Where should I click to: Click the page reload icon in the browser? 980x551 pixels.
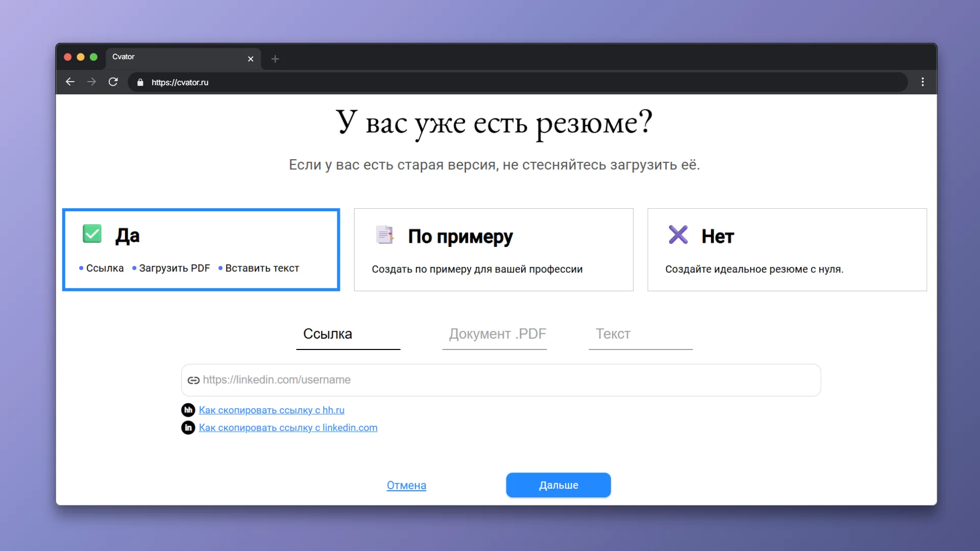(x=113, y=82)
